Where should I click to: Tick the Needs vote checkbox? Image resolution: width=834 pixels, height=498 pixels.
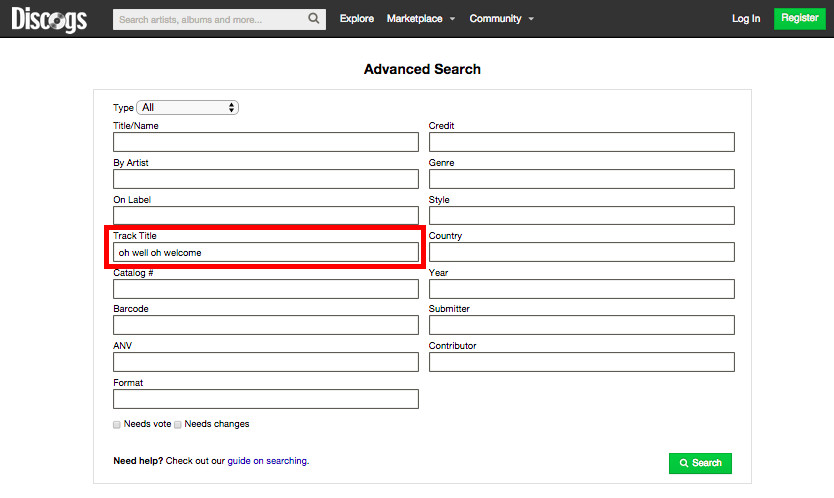tap(116, 425)
